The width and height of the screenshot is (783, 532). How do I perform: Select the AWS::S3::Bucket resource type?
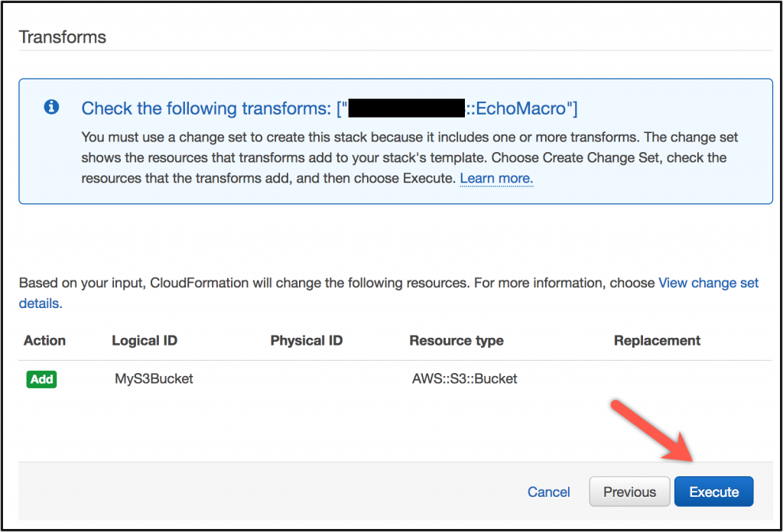(464, 379)
